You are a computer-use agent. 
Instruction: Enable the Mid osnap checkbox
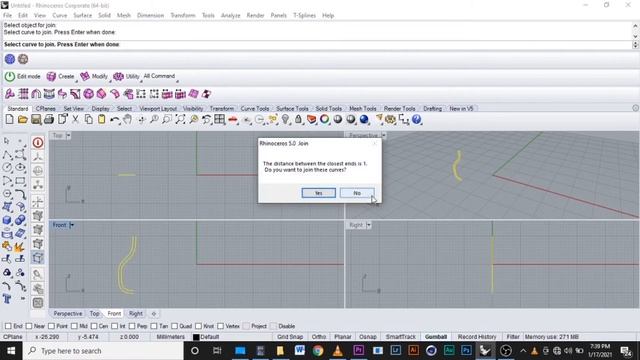click(74, 326)
